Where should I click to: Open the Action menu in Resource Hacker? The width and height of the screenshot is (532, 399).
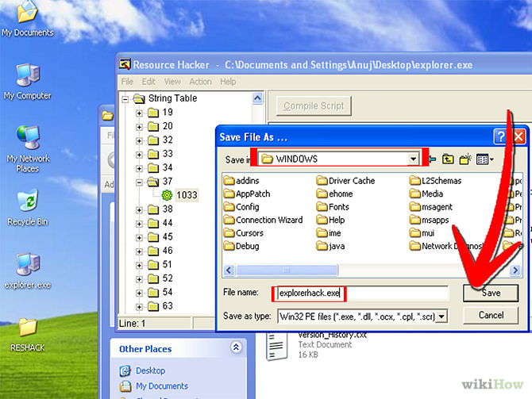200,82
